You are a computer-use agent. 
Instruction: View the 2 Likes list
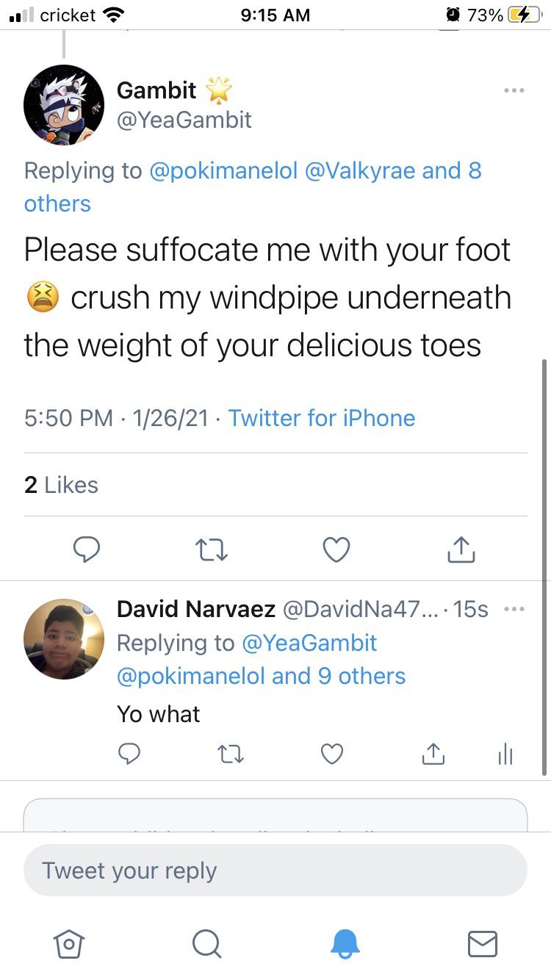tap(61, 485)
